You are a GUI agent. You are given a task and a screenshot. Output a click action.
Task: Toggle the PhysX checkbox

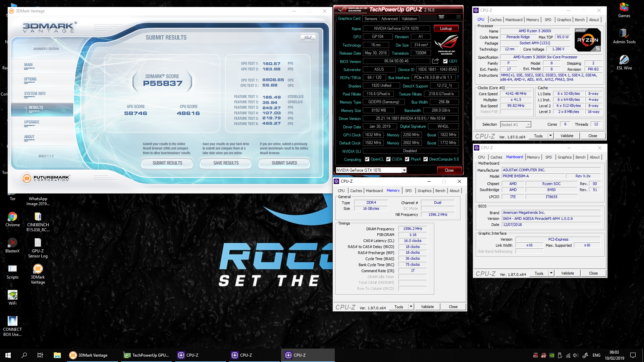tap(407, 159)
